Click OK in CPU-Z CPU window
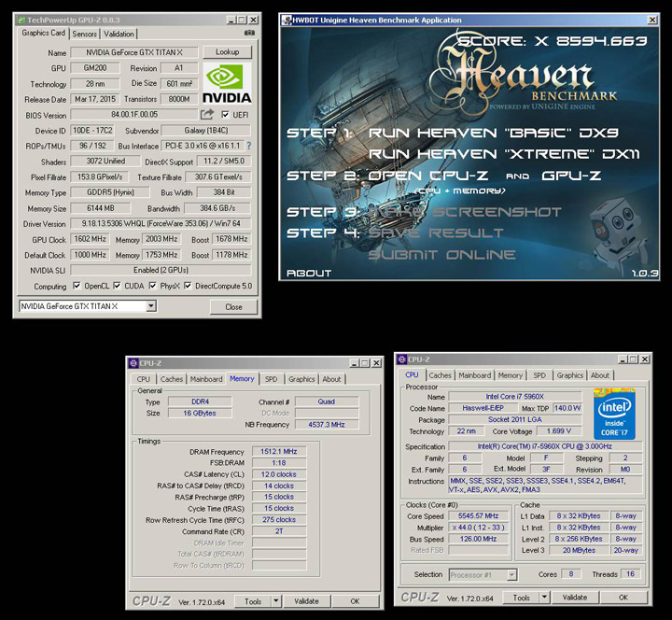This screenshot has width=672, height=620. point(623,598)
